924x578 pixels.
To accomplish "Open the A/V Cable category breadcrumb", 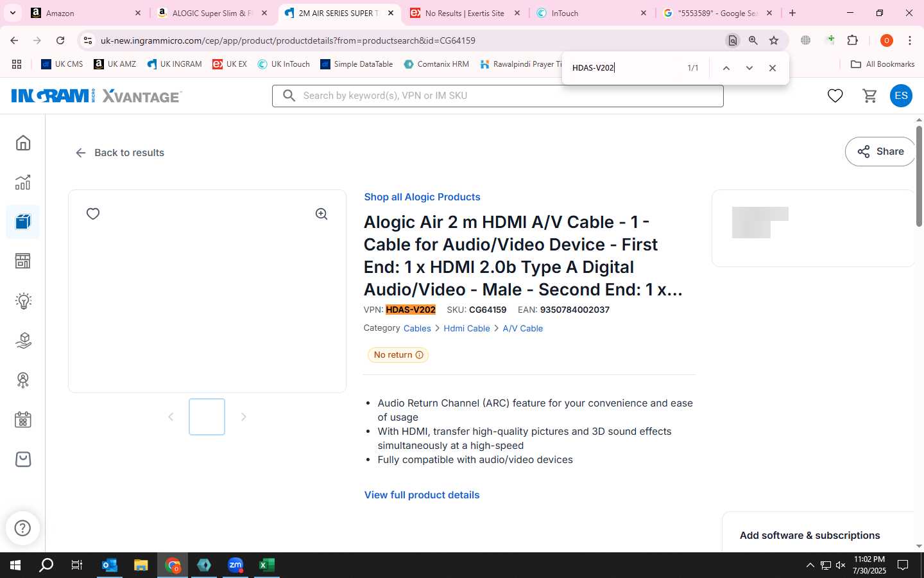I will tap(523, 328).
